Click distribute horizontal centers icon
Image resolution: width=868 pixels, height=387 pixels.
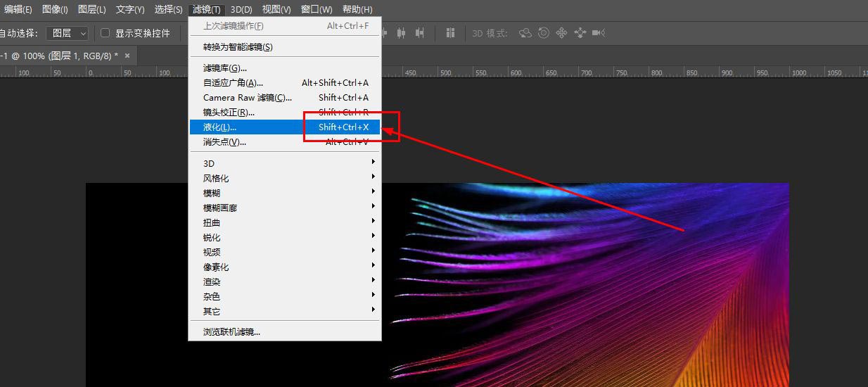(402, 33)
